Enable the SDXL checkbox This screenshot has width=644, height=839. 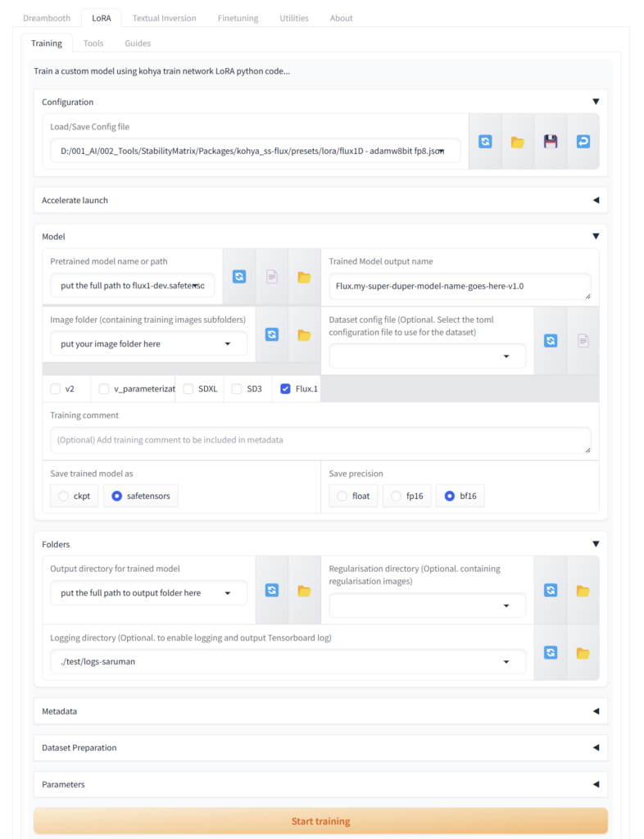click(x=188, y=388)
